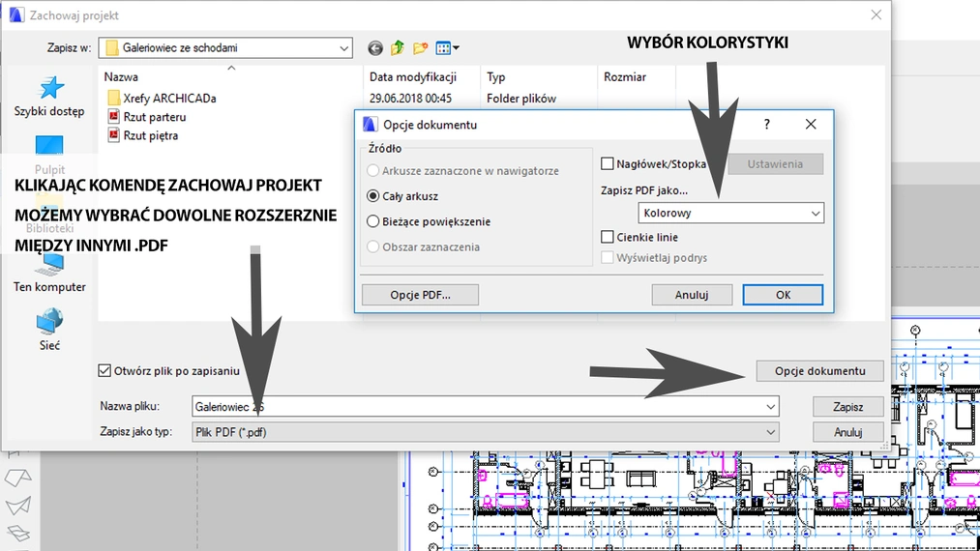Open the Zapisz w folder dropdown

tap(226, 47)
